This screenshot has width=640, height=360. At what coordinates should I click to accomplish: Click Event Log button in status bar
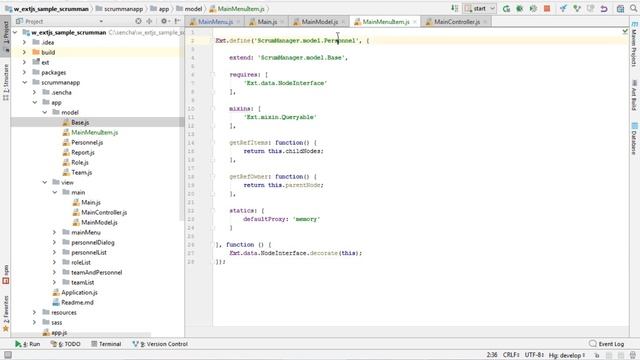click(607, 344)
